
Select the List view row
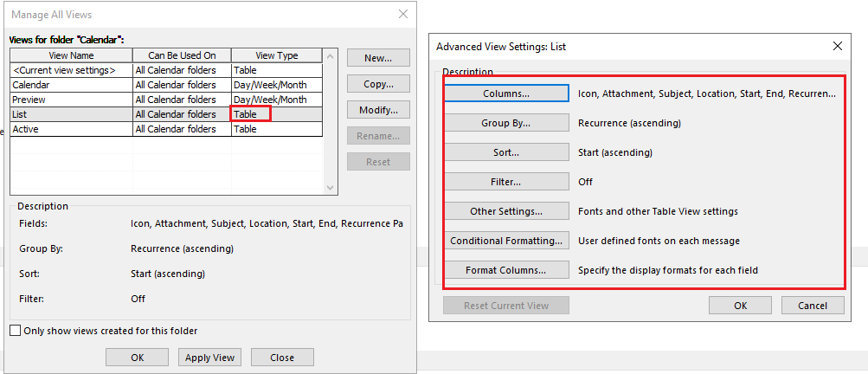coord(166,114)
